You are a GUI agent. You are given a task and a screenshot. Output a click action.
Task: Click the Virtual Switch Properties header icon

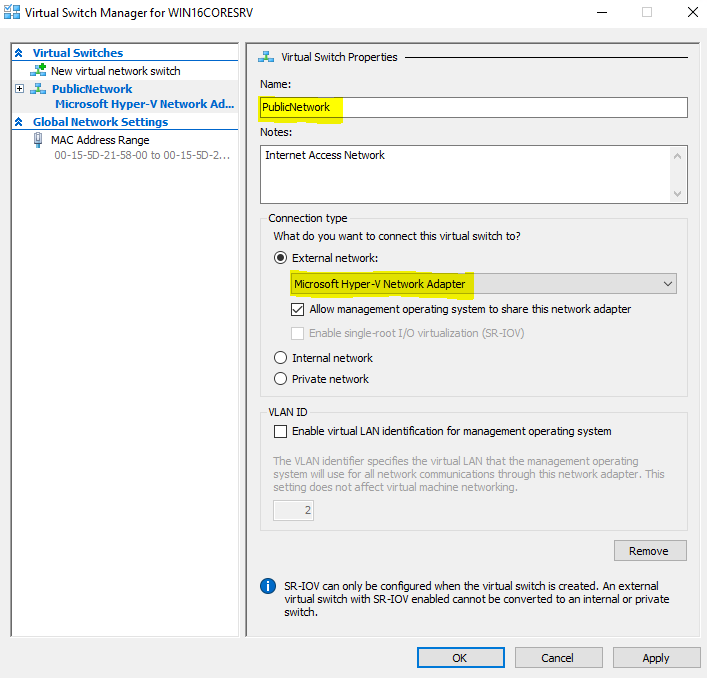266,57
